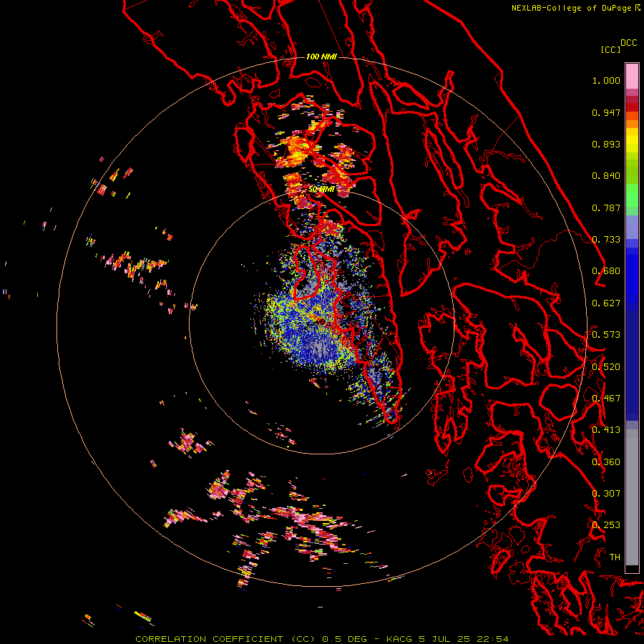This screenshot has width=644, height=644.
Task: Click the 0.413 scale value
Action: [606, 430]
